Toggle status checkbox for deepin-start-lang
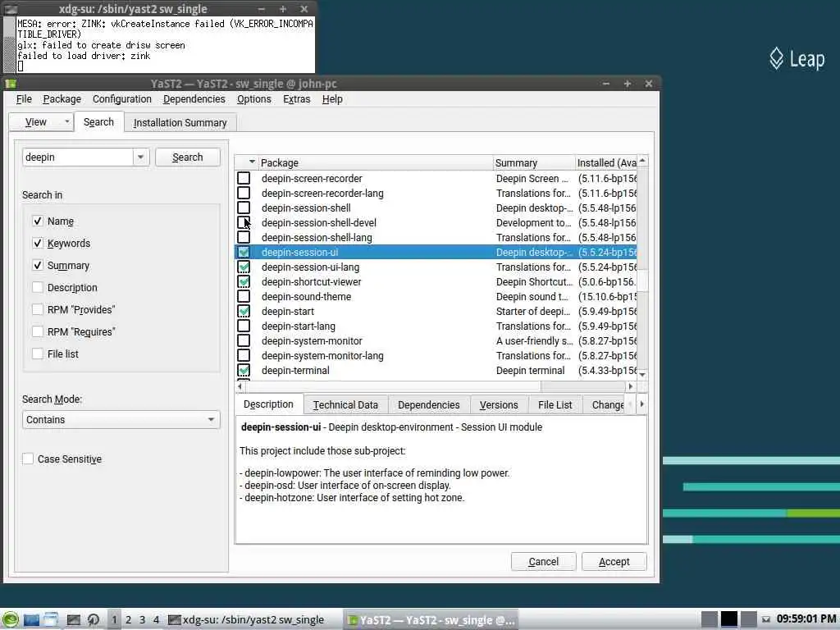This screenshot has width=840, height=630. (244, 326)
